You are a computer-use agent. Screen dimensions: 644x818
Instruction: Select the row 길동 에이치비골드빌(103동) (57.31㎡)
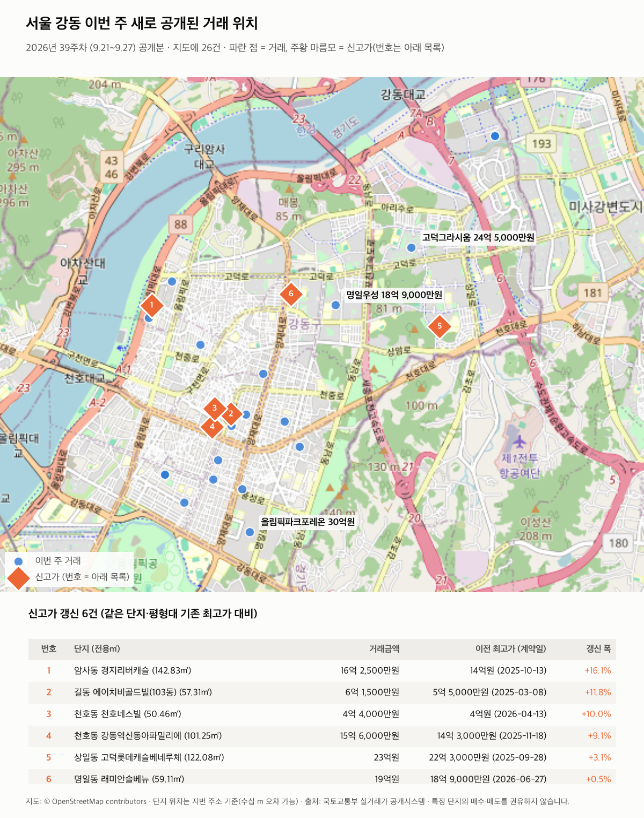click(322, 692)
